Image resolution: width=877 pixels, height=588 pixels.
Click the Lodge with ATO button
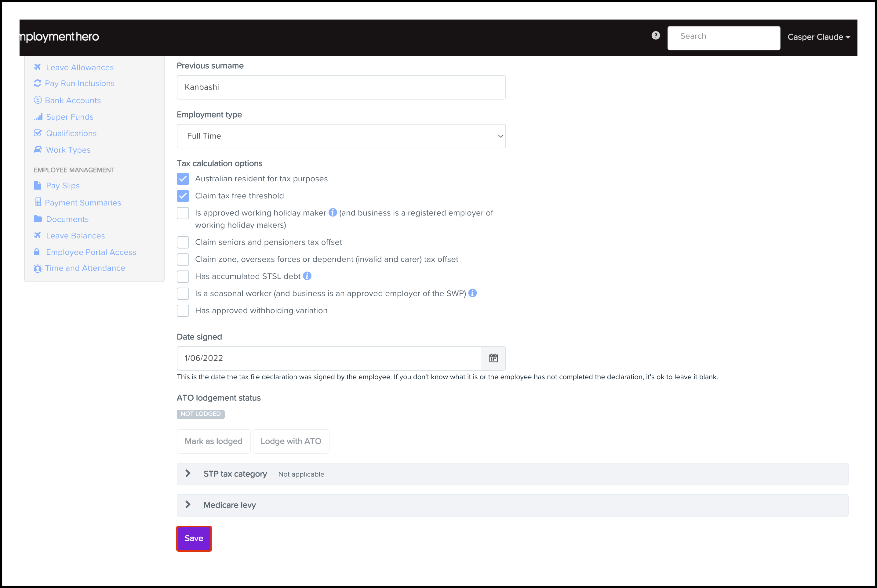point(291,441)
